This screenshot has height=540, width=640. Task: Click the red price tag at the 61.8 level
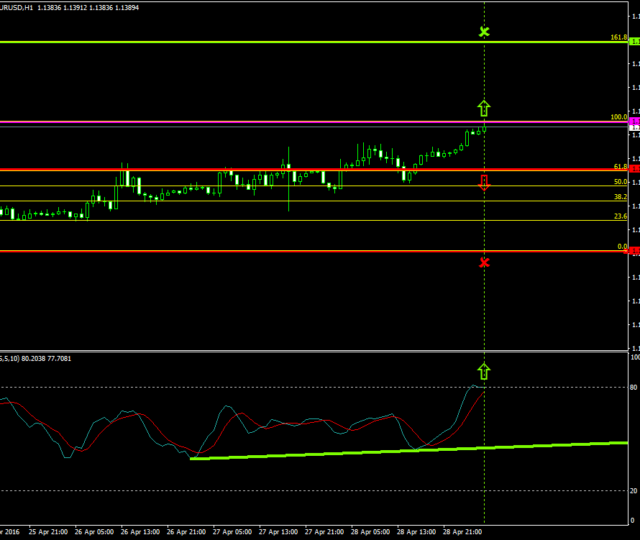633,169
